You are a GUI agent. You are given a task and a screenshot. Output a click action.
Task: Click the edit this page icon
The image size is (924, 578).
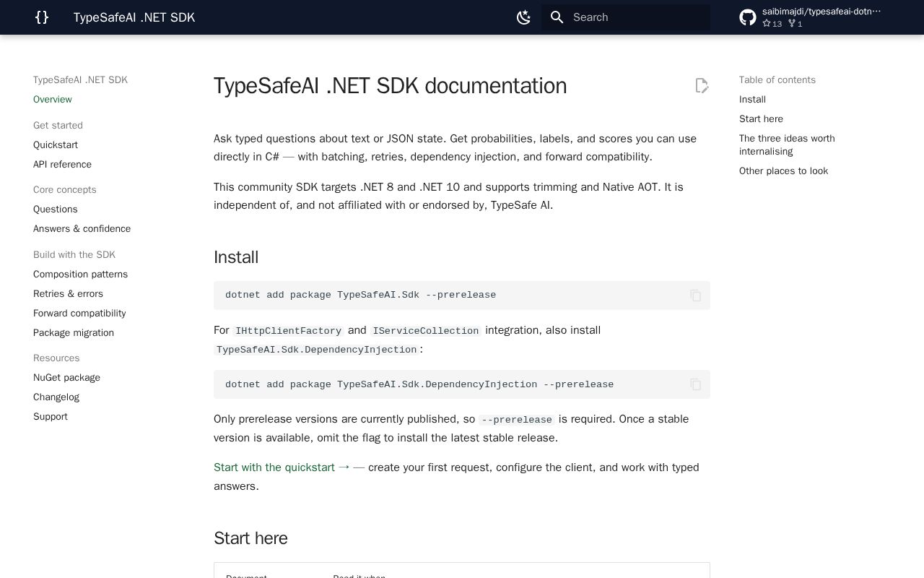click(x=702, y=86)
